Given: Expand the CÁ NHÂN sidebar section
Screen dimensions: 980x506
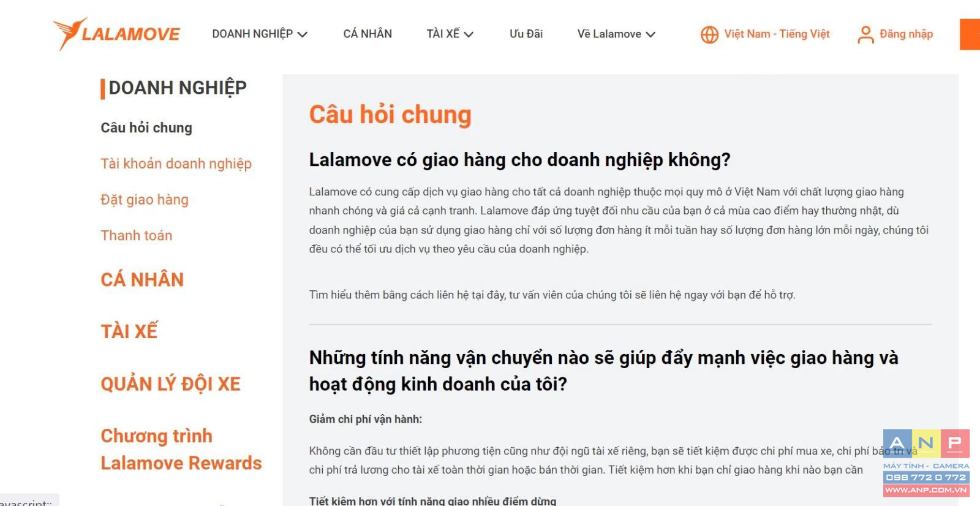Looking at the screenshot, I should coord(142,279).
